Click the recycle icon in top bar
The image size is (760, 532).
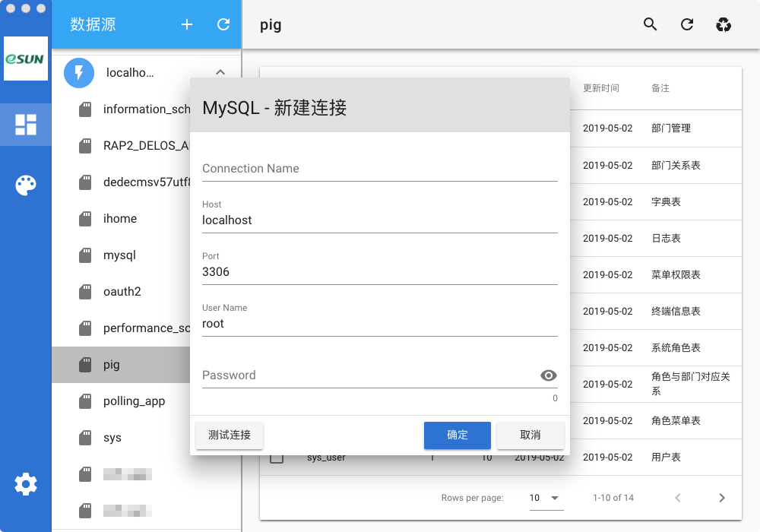724,24
